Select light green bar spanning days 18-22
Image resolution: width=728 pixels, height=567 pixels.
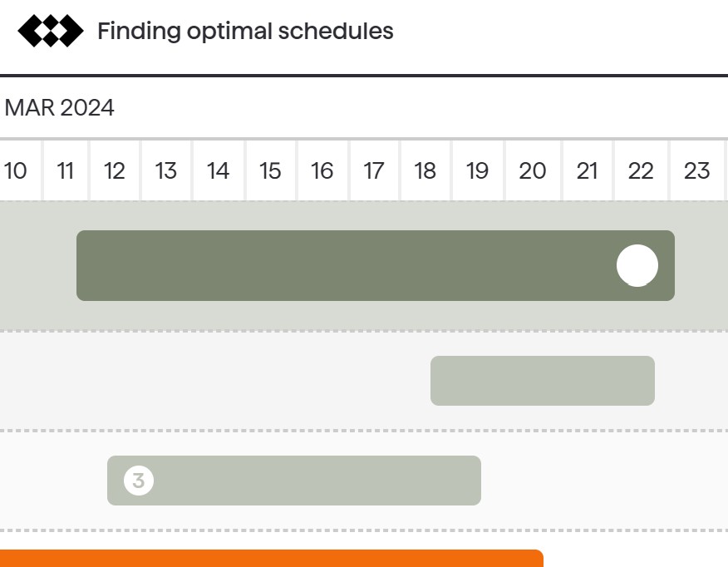pyautogui.click(x=543, y=380)
